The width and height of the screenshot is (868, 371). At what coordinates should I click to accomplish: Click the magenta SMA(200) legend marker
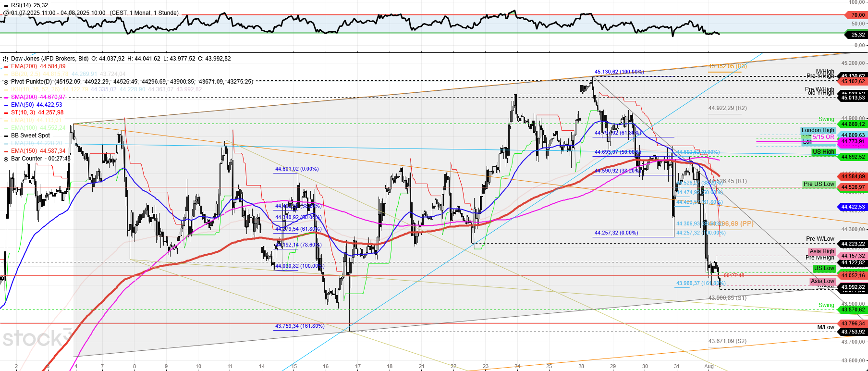click(6, 97)
